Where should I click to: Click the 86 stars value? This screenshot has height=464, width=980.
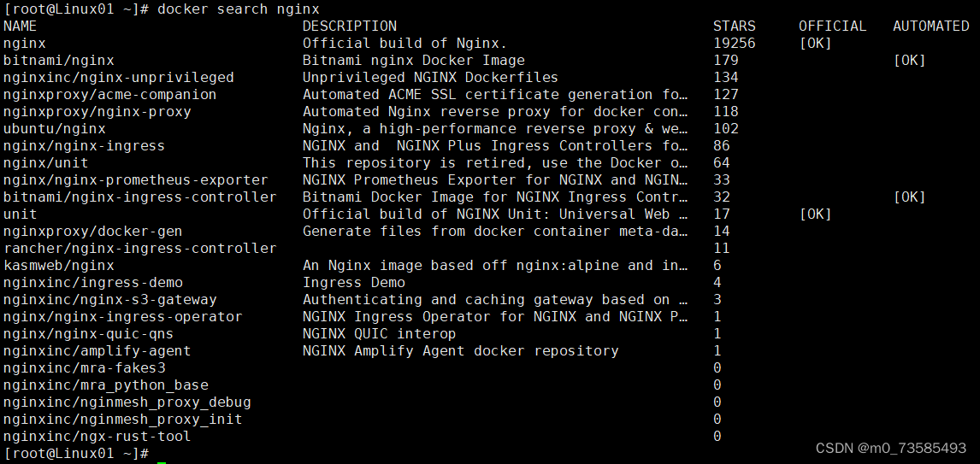(721, 146)
